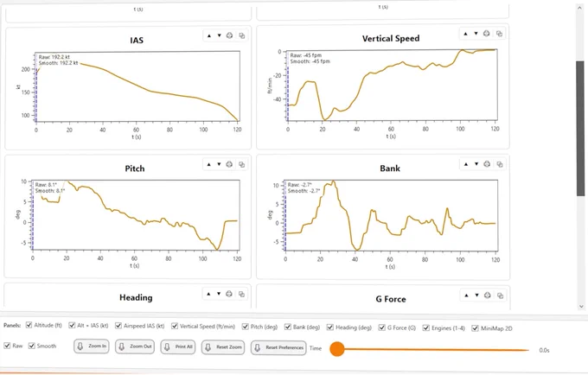Click the snapshot icon on Heading panel
The image size is (588, 375).
[x=229, y=294]
